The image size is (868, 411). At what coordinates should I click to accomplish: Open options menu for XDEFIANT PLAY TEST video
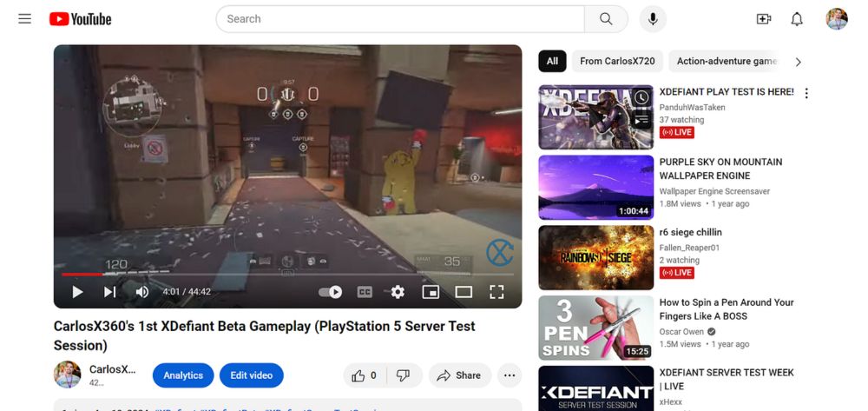tap(806, 93)
